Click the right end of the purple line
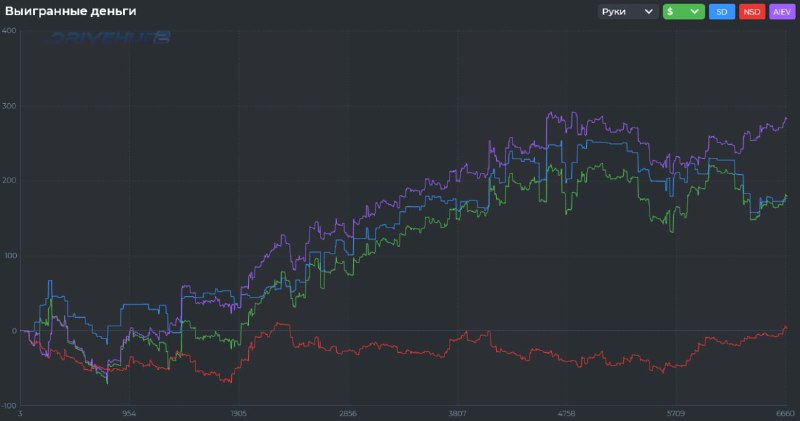The height and width of the screenshot is (421, 800). click(786, 118)
